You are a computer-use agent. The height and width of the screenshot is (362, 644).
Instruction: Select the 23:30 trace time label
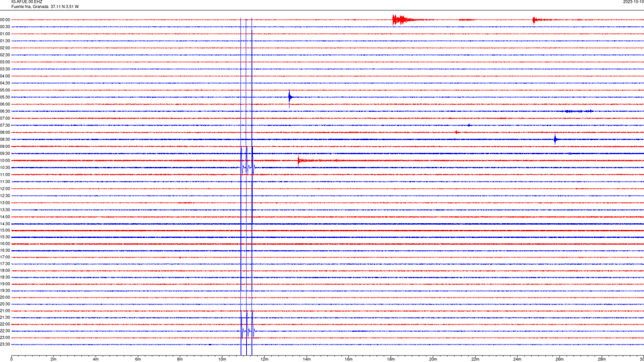pyautogui.click(x=5, y=345)
